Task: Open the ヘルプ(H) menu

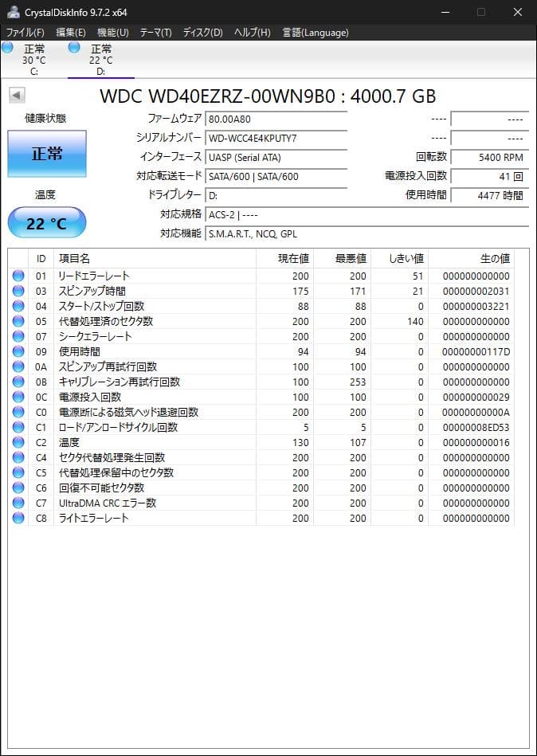Action: [252, 33]
